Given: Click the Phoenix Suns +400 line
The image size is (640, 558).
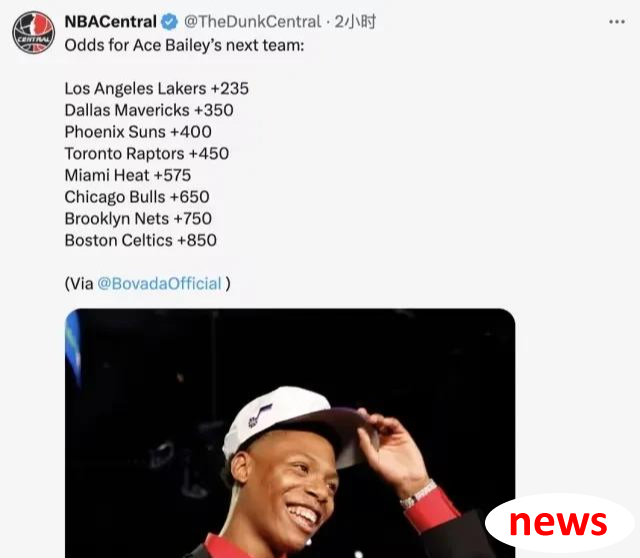Looking at the screenshot, I should coord(138,132).
